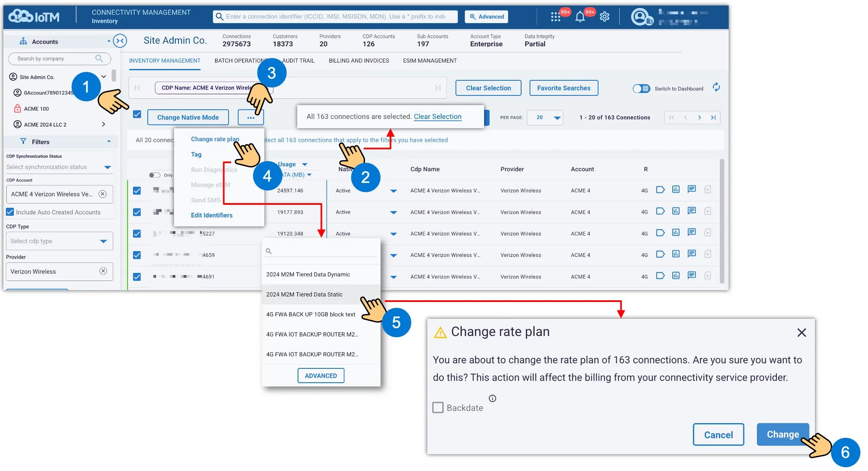This screenshot has width=868, height=471.
Task: Click the refresh icon beside Switch to Dashboard
Action: coord(716,87)
